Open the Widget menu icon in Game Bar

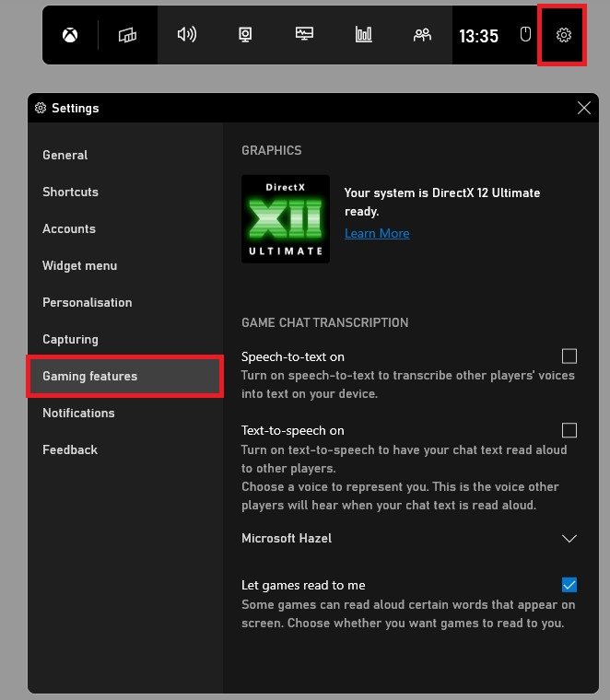point(127,36)
